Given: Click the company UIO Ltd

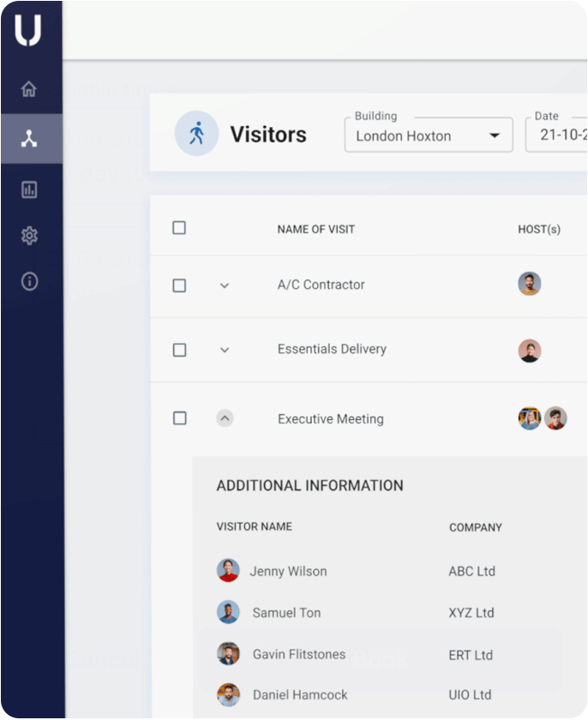Looking at the screenshot, I should coord(470,695).
